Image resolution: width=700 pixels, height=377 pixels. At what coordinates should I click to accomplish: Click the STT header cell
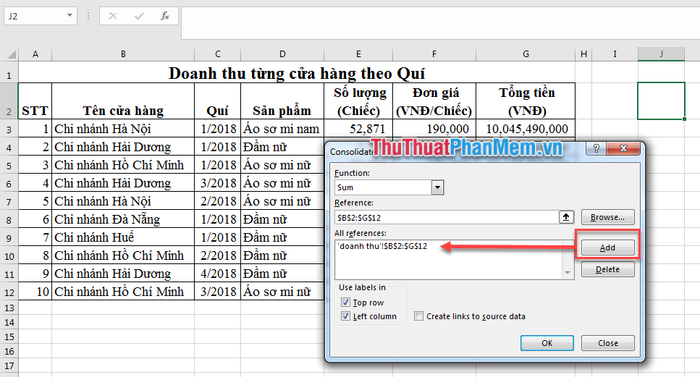[x=35, y=101]
